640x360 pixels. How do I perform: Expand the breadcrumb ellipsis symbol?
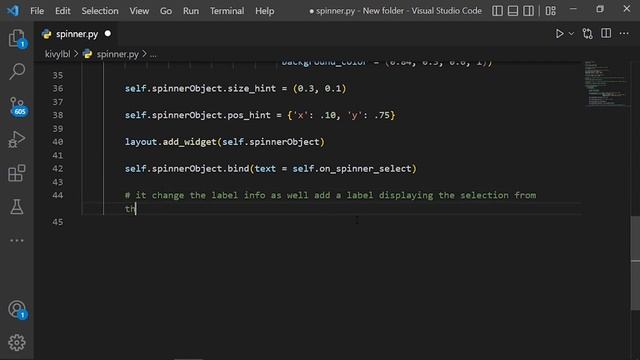(x=153, y=54)
